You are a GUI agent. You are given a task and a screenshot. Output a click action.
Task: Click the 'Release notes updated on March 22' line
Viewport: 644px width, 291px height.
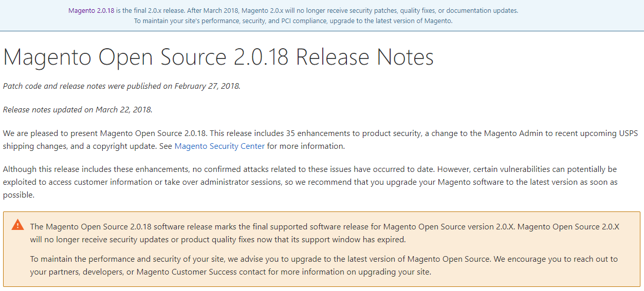(x=78, y=109)
